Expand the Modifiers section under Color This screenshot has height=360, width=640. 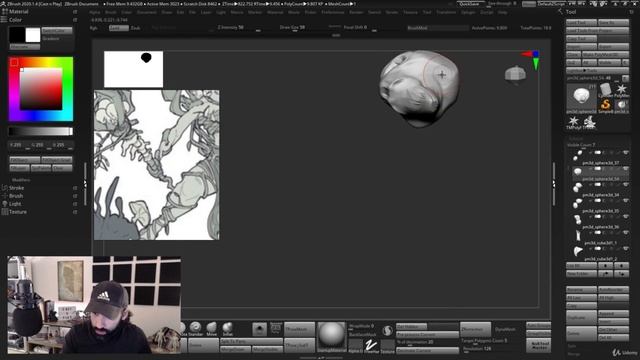coord(21,180)
